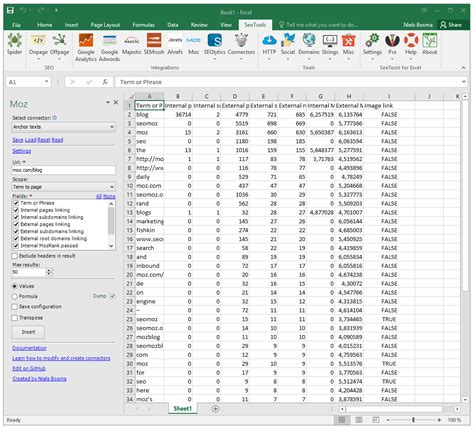This screenshot has height=428, width=474.
Task: Select the Values radio button
Action: (x=14, y=286)
